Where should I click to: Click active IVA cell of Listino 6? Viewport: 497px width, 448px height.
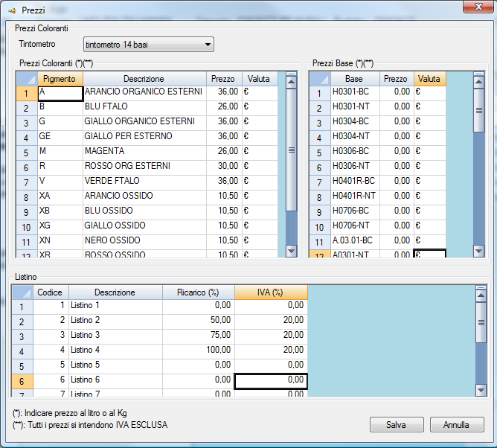tap(271, 382)
